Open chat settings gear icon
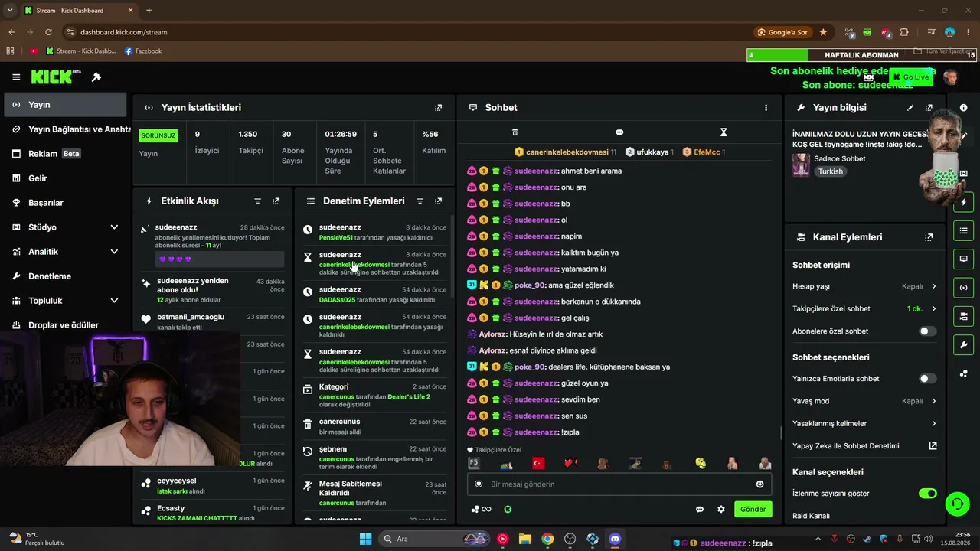 coord(720,510)
